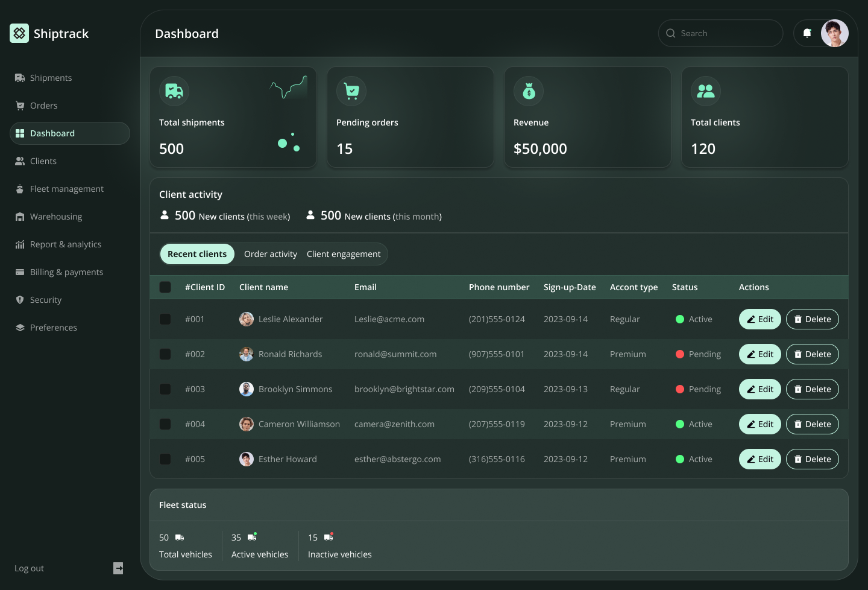Open the user profile avatar
The width and height of the screenshot is (868, 590).
[834, 33]
